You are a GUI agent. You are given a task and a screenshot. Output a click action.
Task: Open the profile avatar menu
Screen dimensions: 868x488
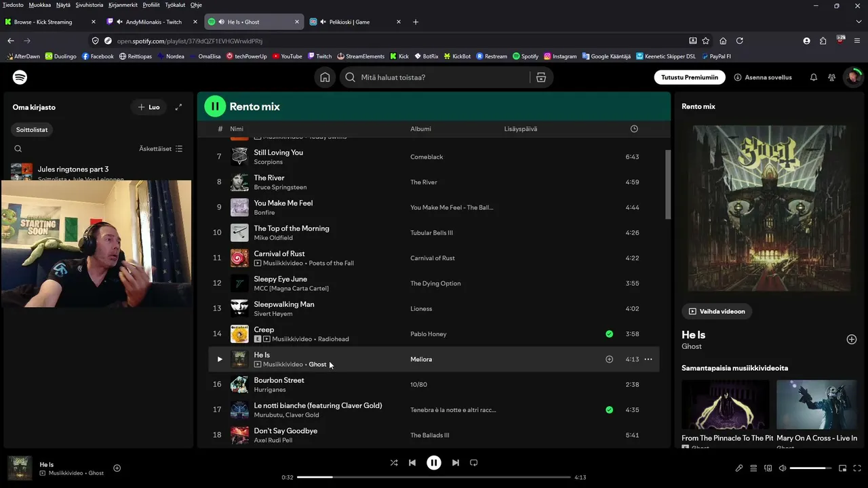[x=852, y=77]
